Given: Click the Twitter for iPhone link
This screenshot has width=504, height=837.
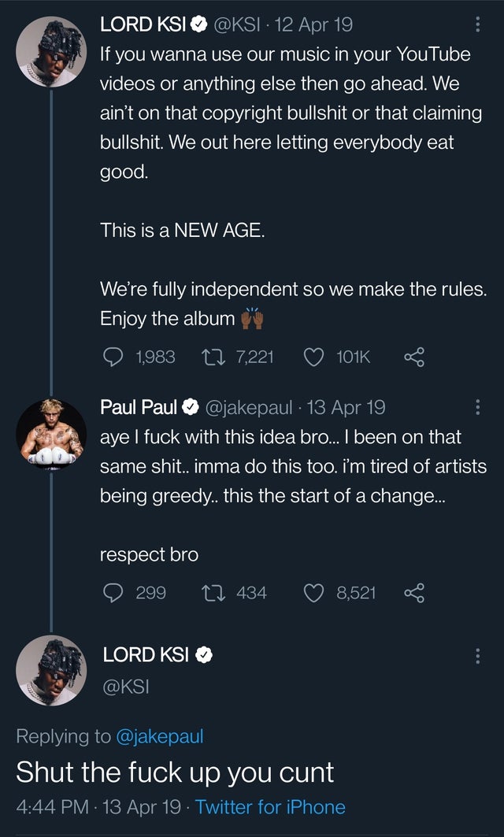Looking at the screenshot, I should click(271, 807).
